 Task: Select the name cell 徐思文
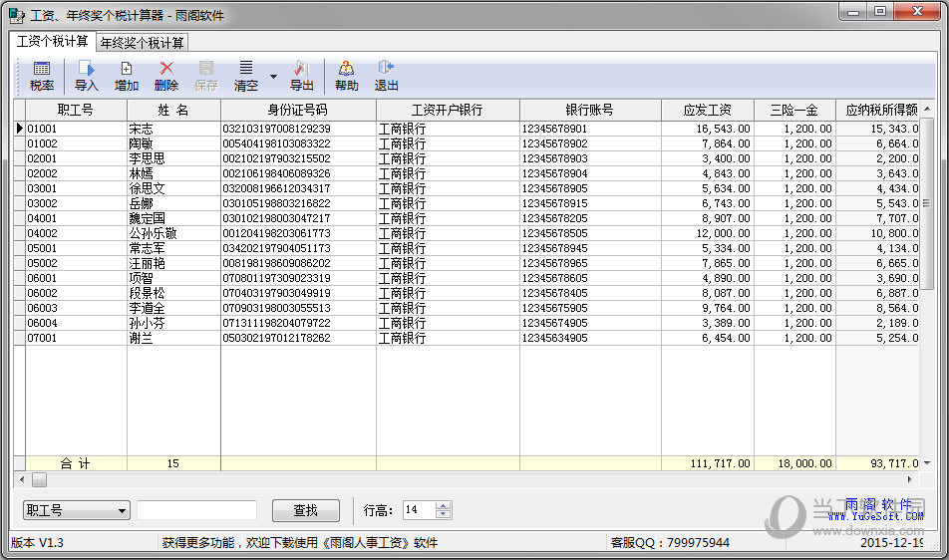173,188
